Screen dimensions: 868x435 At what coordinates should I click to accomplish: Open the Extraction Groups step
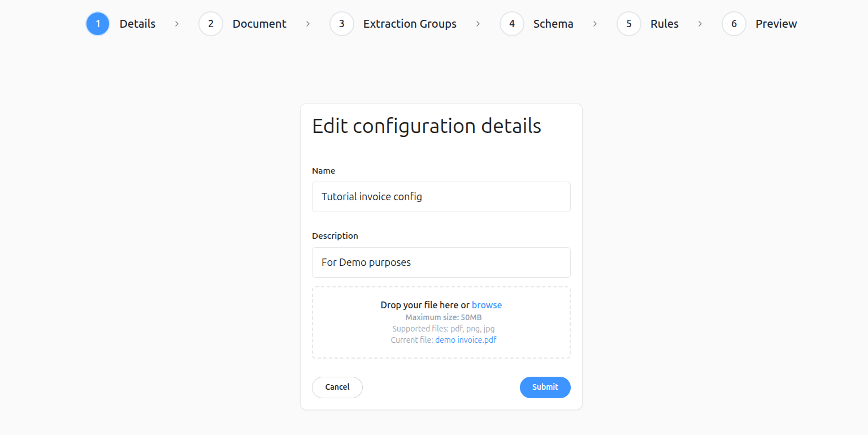coord(410,24)
